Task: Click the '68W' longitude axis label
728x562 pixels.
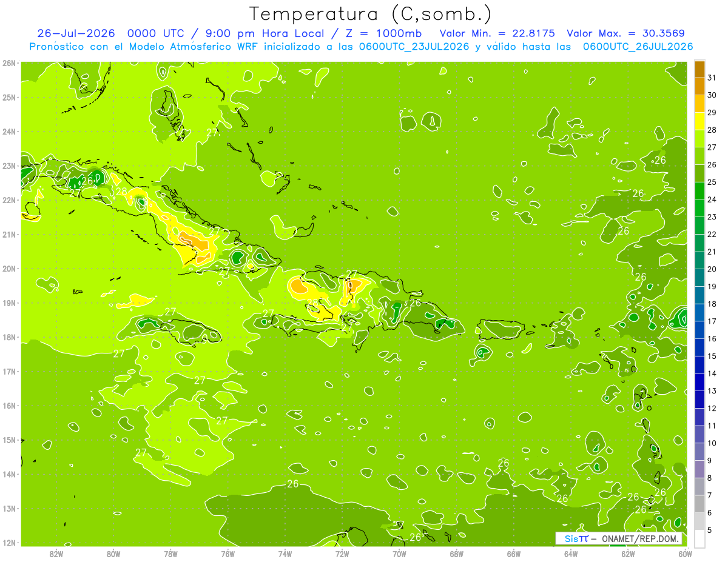Action: coord(457,554)
